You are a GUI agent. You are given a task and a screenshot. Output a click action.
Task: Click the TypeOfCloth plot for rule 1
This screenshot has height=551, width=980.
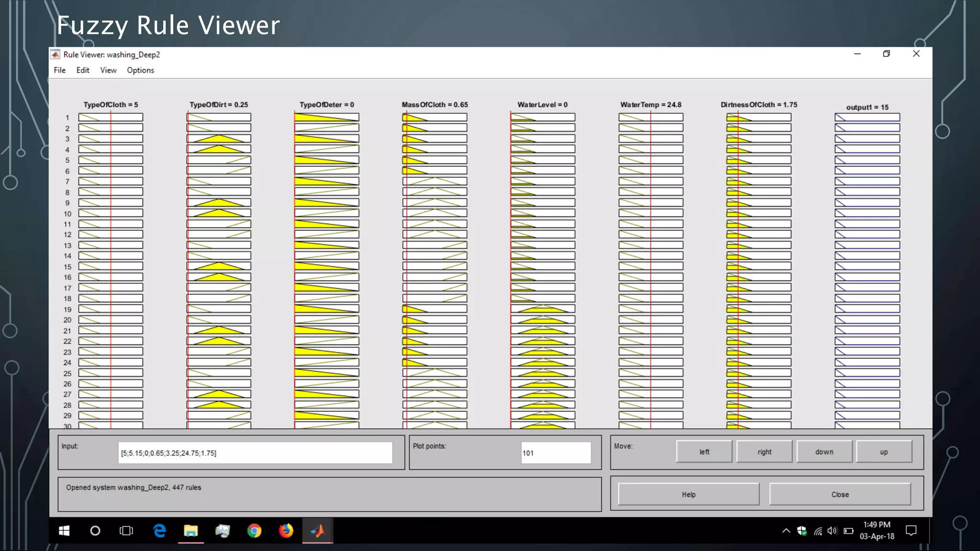point(111,117)
